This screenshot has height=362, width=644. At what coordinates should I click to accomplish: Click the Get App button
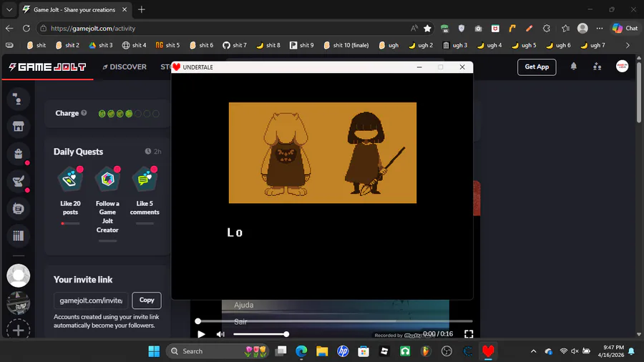[537, 67]
